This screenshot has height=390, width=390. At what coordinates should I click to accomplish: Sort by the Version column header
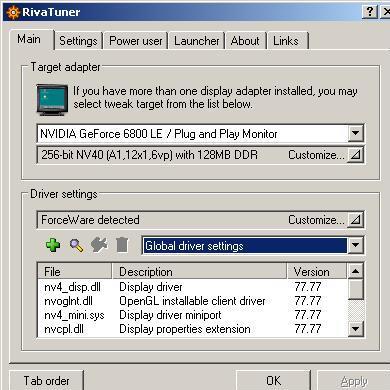tap(317, 272)
